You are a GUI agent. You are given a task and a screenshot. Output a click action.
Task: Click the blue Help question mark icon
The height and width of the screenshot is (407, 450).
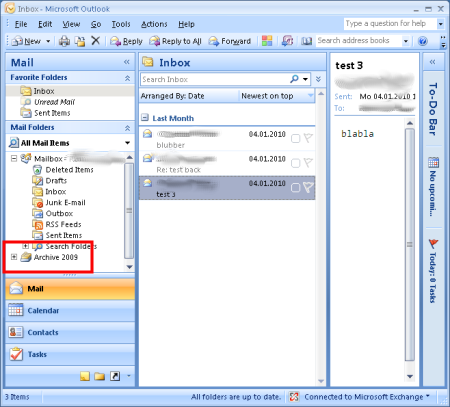(423, 41)
